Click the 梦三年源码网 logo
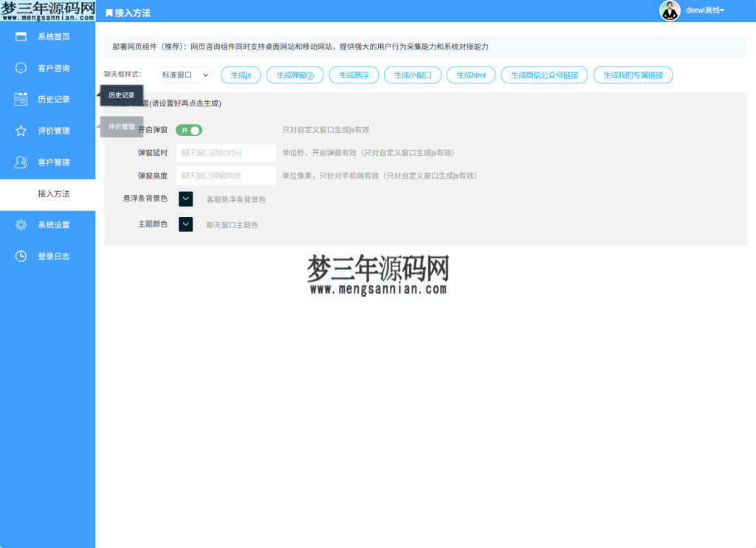 (x=47, y=10)
